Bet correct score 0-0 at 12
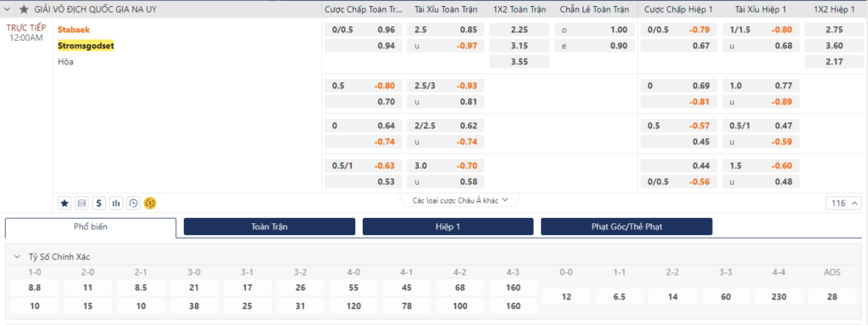The image size is (868, 325). pyautogui.click(x=566, y=297)
